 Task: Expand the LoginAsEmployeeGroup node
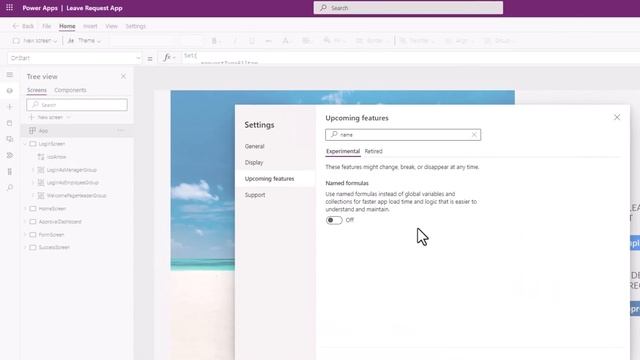click(x=33, y=182)
